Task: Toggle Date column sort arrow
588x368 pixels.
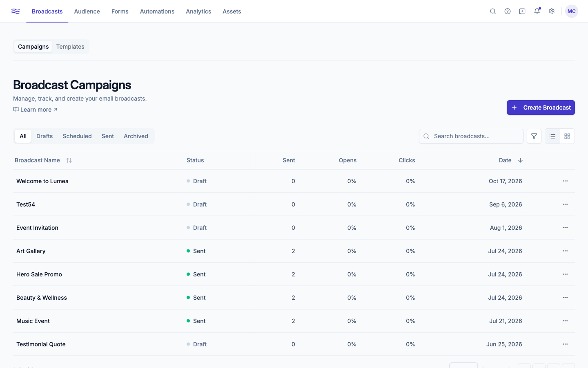Action: [x=521, y=160]
